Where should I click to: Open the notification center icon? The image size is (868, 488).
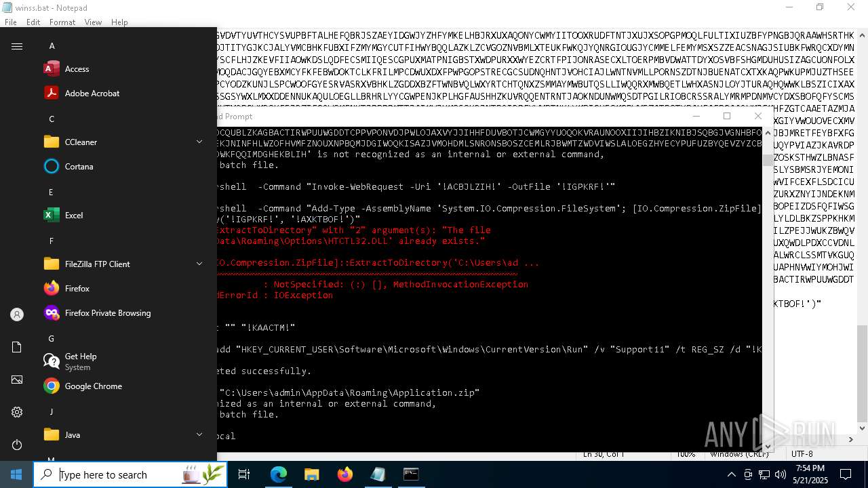click(846, 474)
